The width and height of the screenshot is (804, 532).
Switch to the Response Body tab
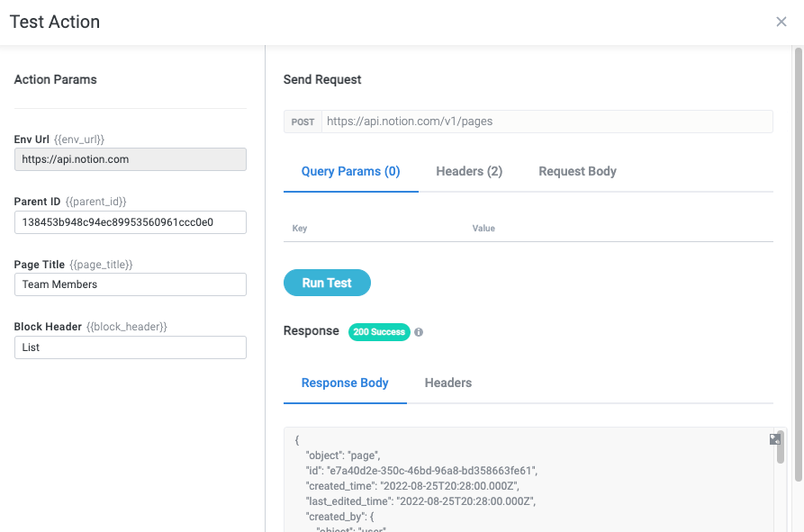tap(345, 383)
